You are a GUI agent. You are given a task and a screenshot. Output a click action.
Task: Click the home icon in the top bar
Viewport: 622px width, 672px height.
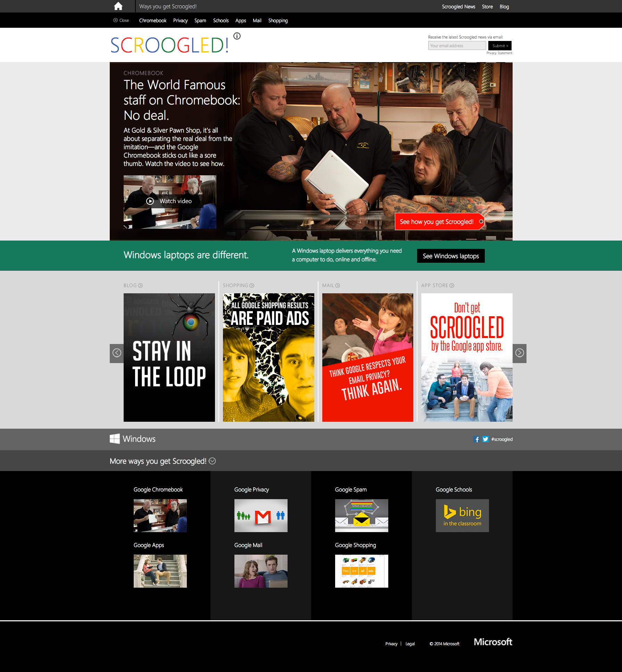[118, 6]
